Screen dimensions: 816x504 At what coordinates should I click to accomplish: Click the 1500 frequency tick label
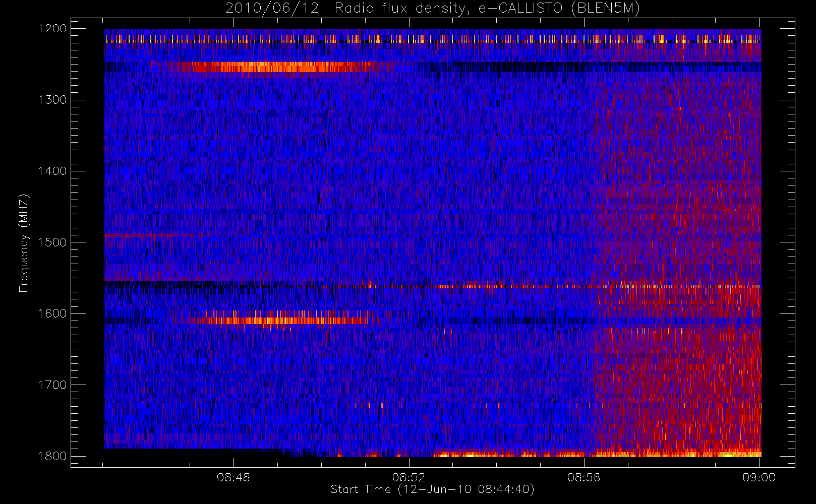[x=52, y=242]
